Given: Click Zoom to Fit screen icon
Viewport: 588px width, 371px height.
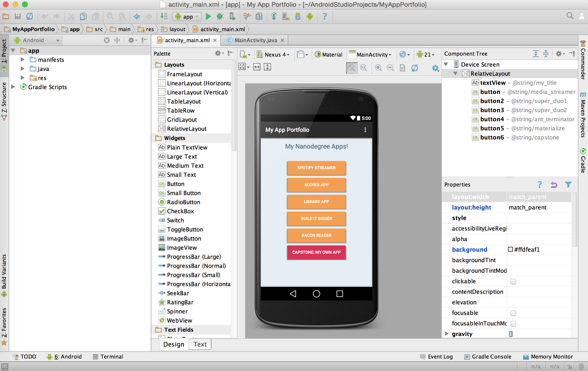Looking at the screenshot, I should tap(352, 68).
